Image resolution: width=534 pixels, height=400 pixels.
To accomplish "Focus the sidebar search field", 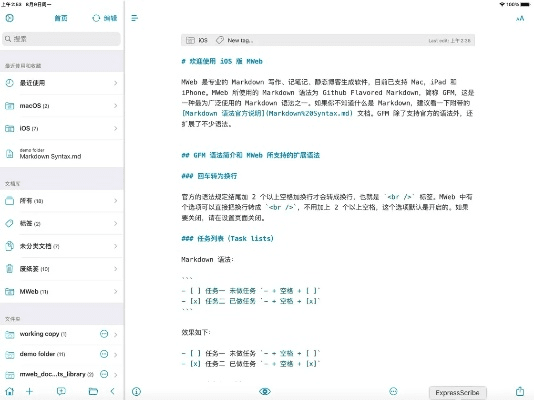I will 62,39.
